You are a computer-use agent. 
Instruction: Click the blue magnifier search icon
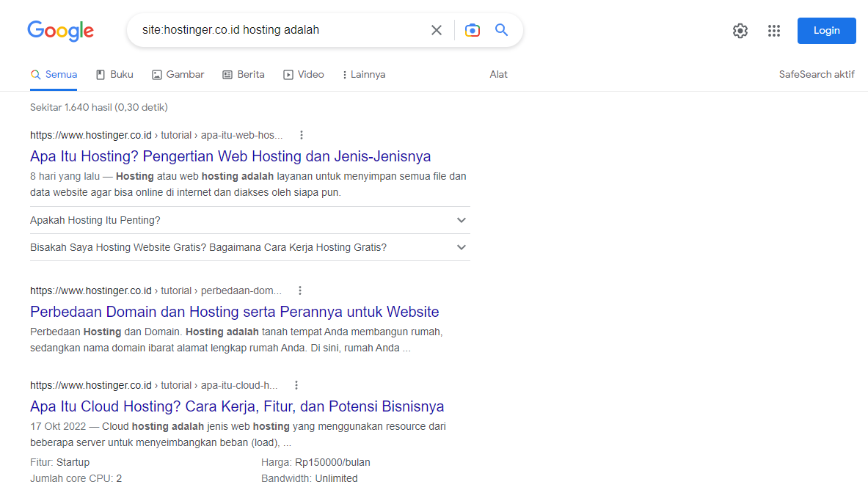tap(502, 30)
